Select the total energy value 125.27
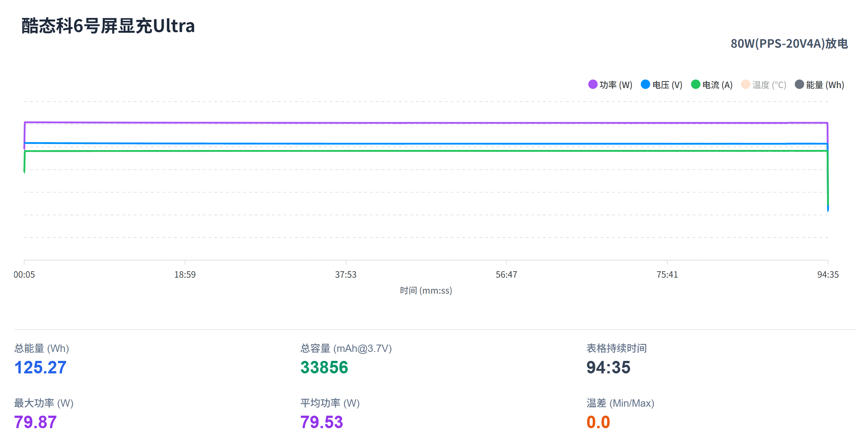 (x=40, y=367)
